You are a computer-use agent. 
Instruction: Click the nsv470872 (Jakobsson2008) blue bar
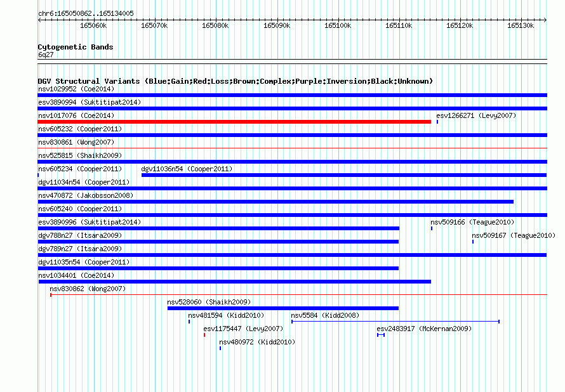pyautogui.click(x=276, y=202)
